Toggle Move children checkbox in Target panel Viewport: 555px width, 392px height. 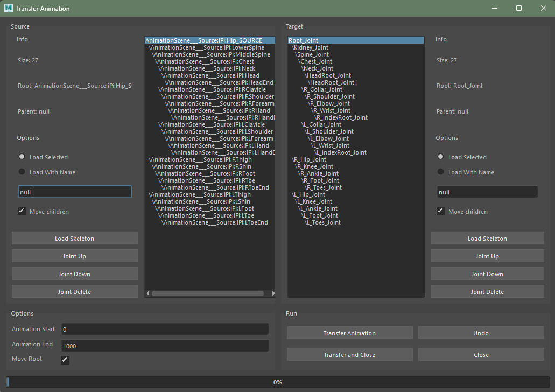(x=441, y=211)
